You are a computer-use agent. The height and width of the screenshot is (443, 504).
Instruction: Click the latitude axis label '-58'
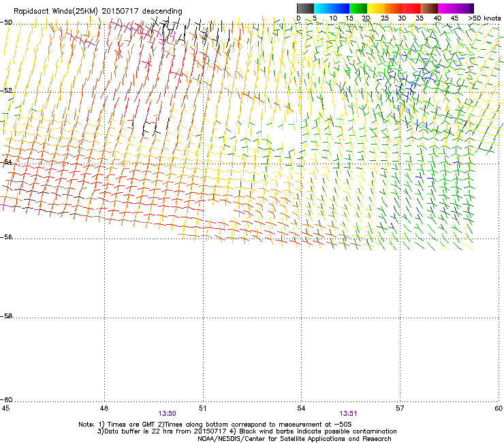(6, 316)
